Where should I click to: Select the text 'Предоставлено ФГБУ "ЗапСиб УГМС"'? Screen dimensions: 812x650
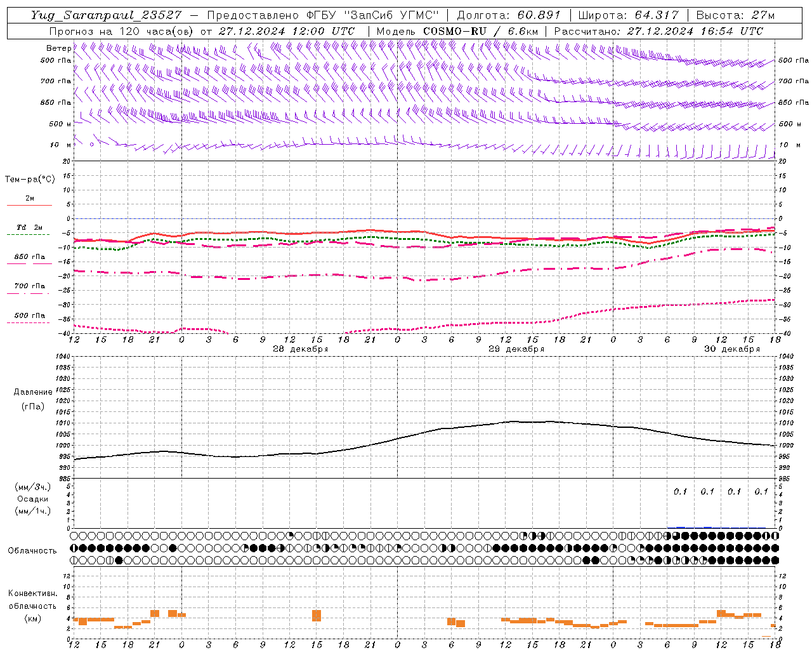[323, 15]
